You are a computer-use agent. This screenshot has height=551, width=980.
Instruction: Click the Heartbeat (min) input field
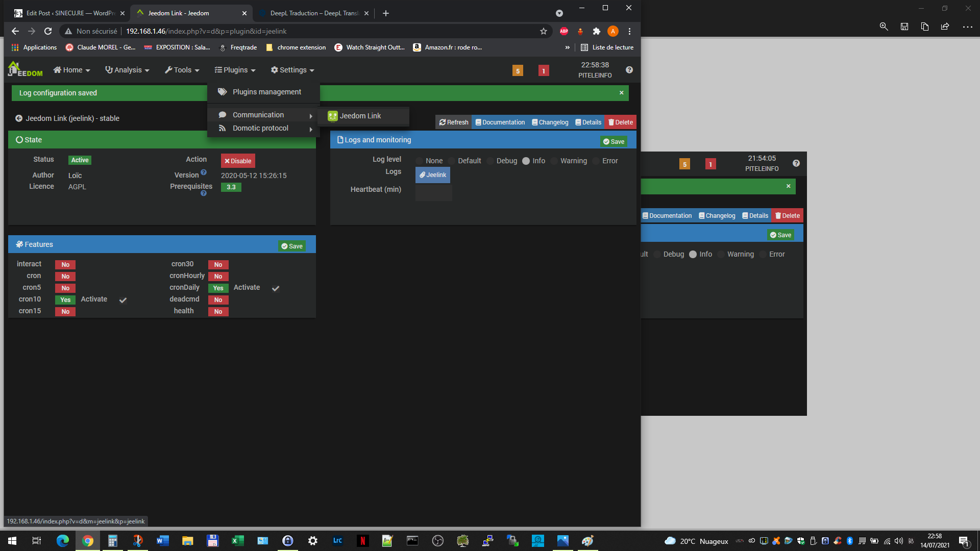[x=433, y=192]
